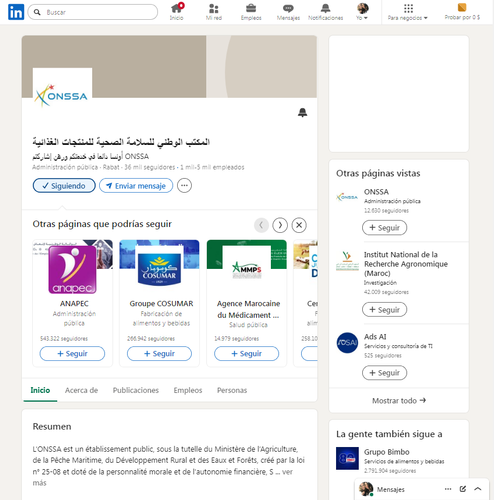Dismiss the suggested pages panel
The width and height of the screenshot is (494, 500).
(x=299, y=225)
